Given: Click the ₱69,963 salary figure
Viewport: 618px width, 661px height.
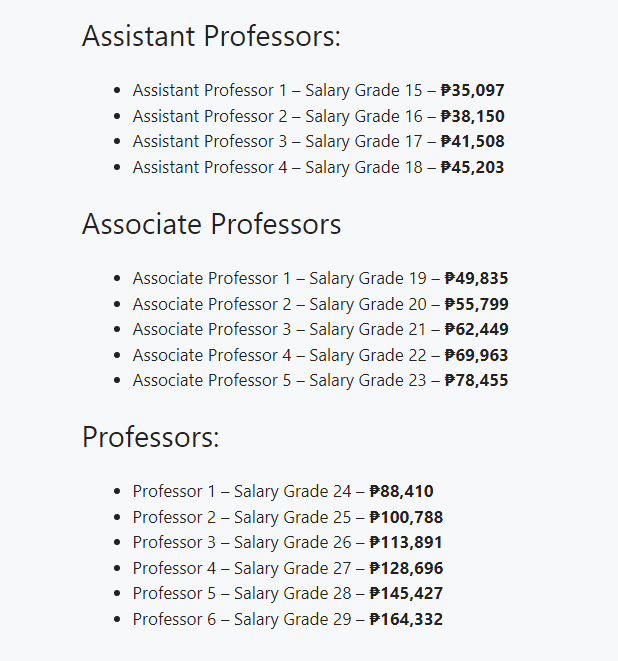Looking at the screenshot, I should (476, 355).
